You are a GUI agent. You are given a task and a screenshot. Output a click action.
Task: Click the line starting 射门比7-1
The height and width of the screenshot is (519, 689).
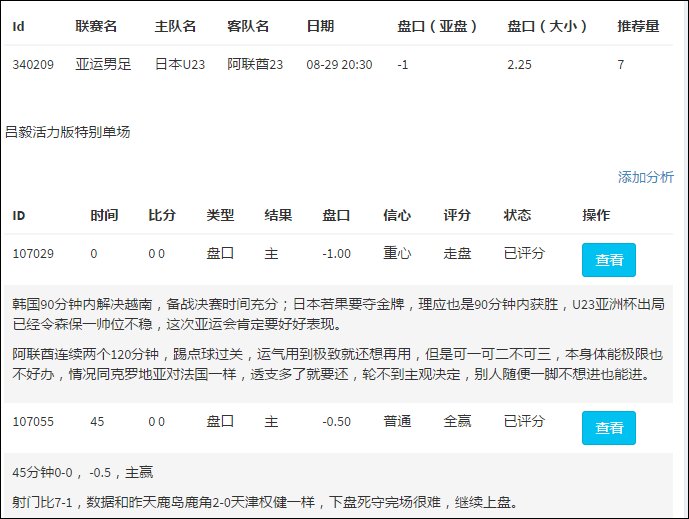click(x=265, y=502)
